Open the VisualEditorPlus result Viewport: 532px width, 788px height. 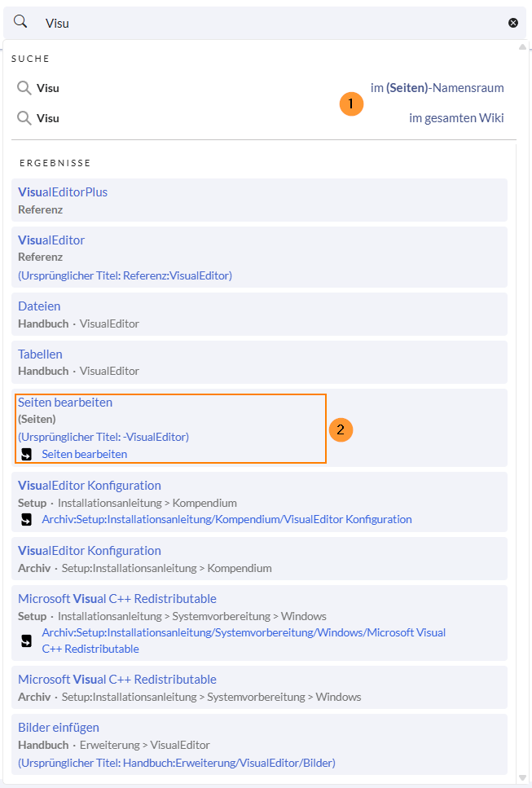[63, 192]
